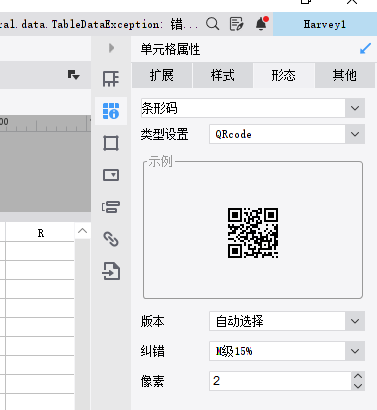
Task: Open the 版本 自动选择 dropdown
Action: point(287,321)
